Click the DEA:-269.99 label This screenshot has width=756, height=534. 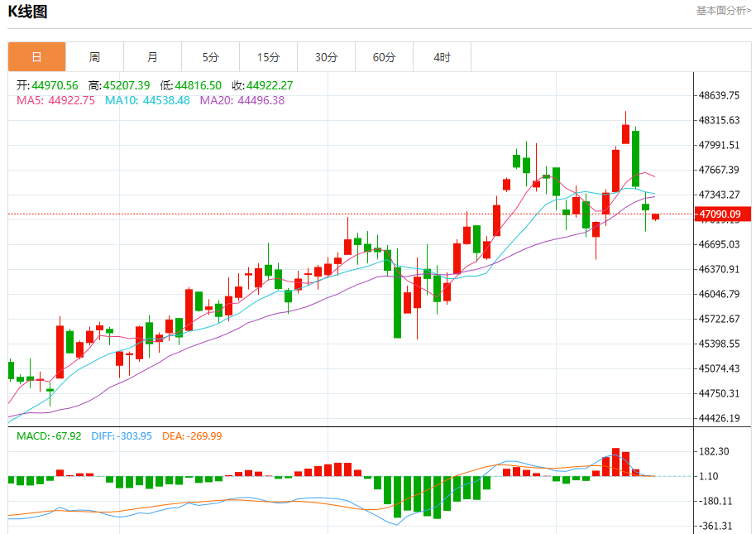[x=192, y=436]
